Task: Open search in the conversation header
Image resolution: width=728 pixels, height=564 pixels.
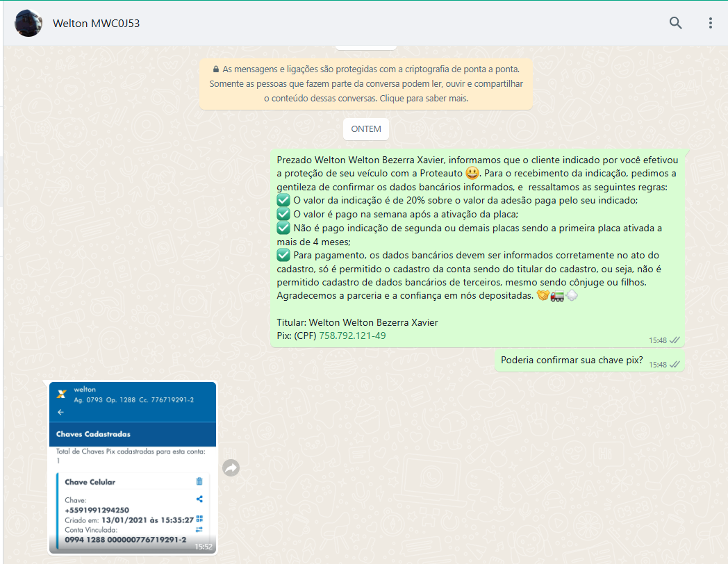Action: click(675, 23)
